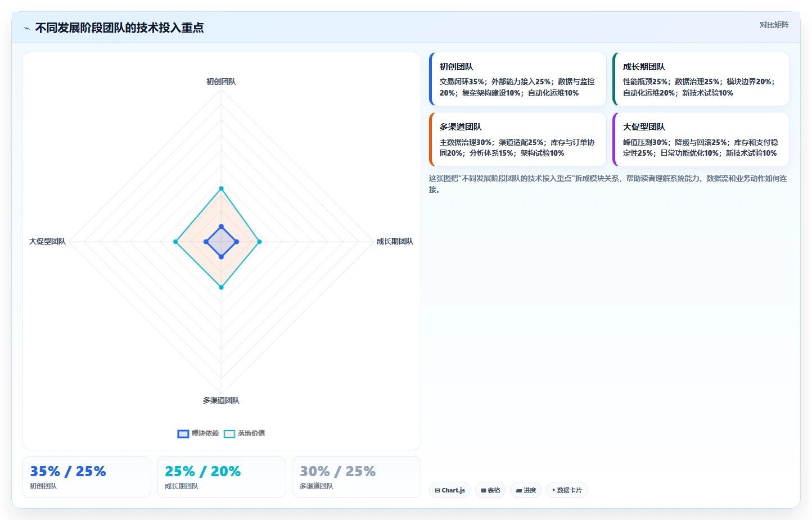
Task: Select the 25% / 20% 成长期团队 stat card
Action: (x=222, y=477)
